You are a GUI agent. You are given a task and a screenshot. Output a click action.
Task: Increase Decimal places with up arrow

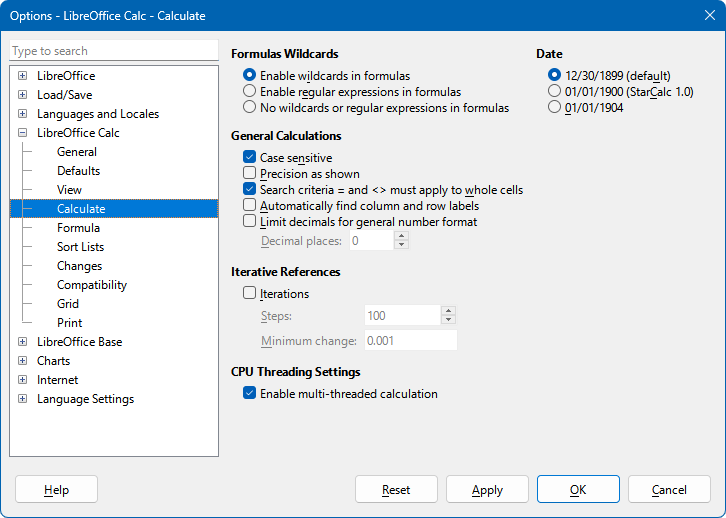tap(401, 236)
